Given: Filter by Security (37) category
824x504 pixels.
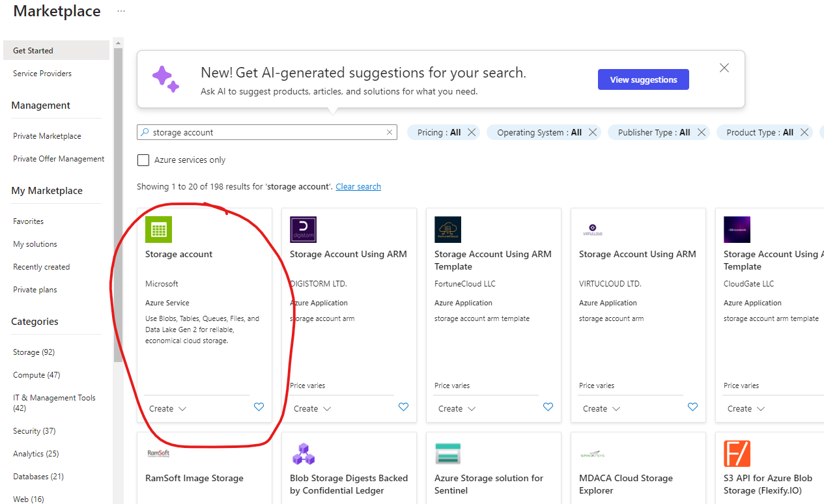Looking at the screenshot, I should 35,431.
